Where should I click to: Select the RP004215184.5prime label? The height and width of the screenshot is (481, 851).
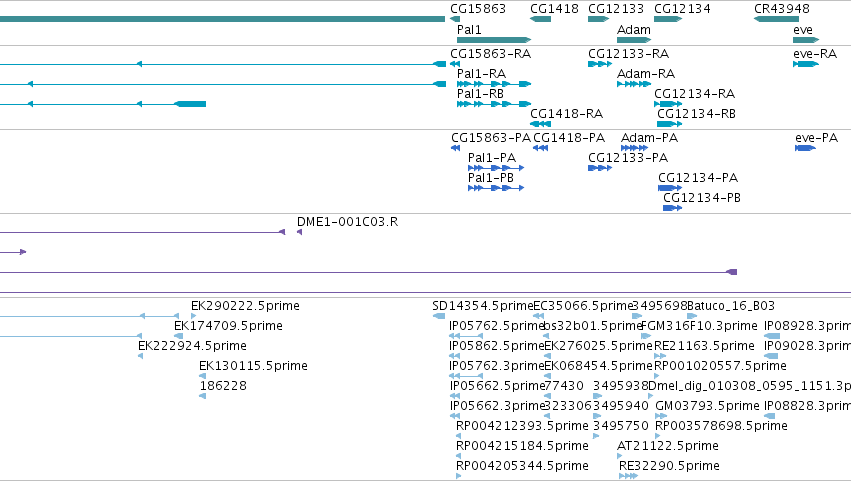pos(522,446)
